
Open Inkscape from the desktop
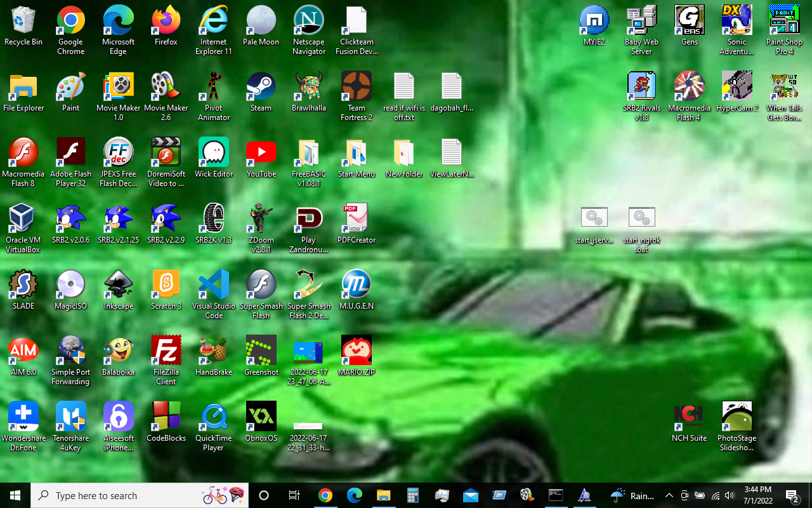coord(119,290)
